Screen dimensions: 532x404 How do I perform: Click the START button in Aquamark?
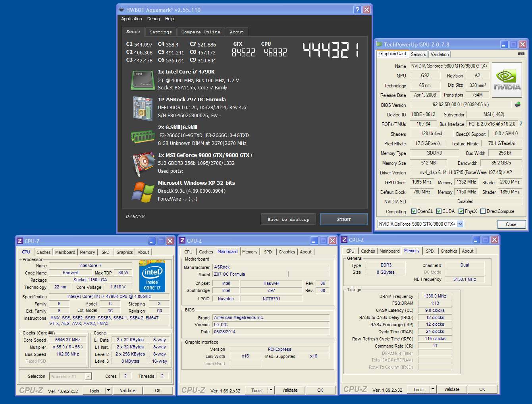pyautogui.click(x=344, y=219)
